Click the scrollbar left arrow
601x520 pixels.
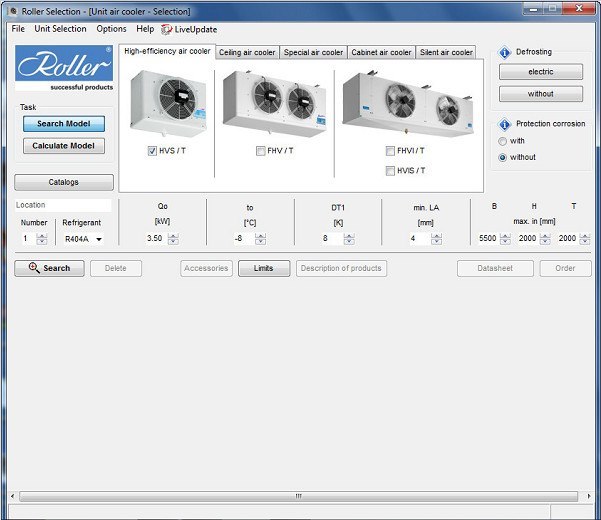pyautogui.click(x=13, y=496)
